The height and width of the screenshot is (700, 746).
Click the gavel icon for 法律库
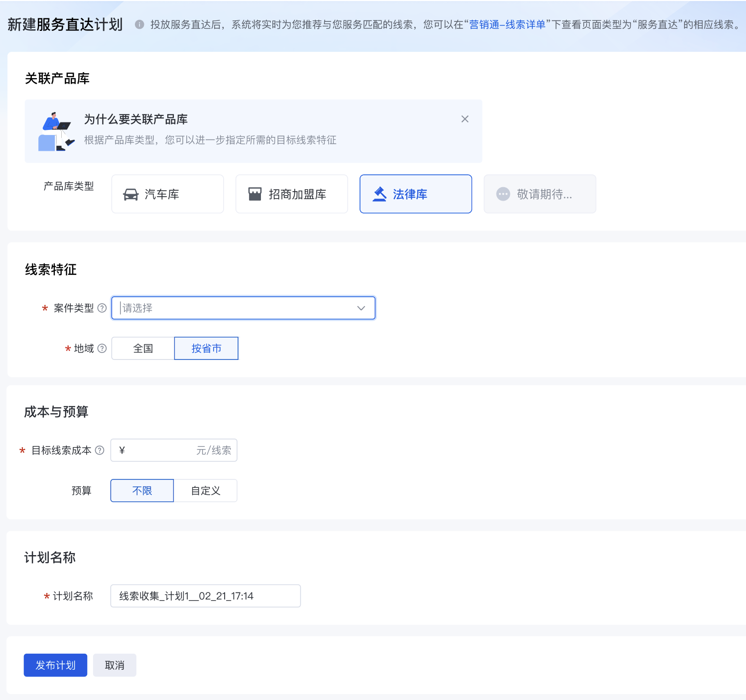click(379, 194)
